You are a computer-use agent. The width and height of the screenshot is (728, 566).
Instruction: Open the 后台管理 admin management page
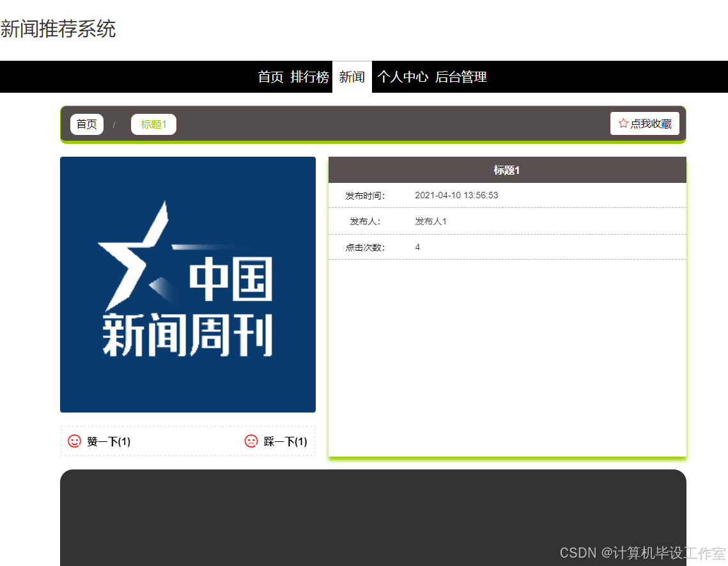pyautogui.click(x=461, y=77)
